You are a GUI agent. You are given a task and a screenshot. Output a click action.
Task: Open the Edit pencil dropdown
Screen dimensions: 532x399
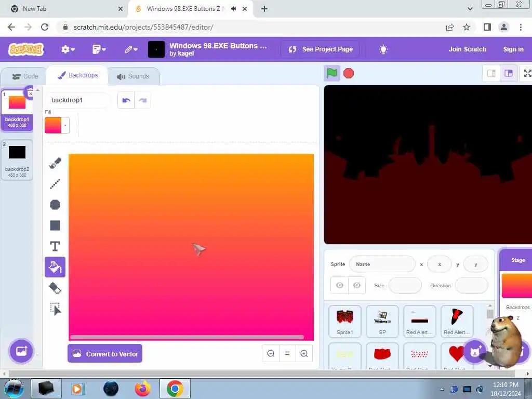click(x=130, y=49)
